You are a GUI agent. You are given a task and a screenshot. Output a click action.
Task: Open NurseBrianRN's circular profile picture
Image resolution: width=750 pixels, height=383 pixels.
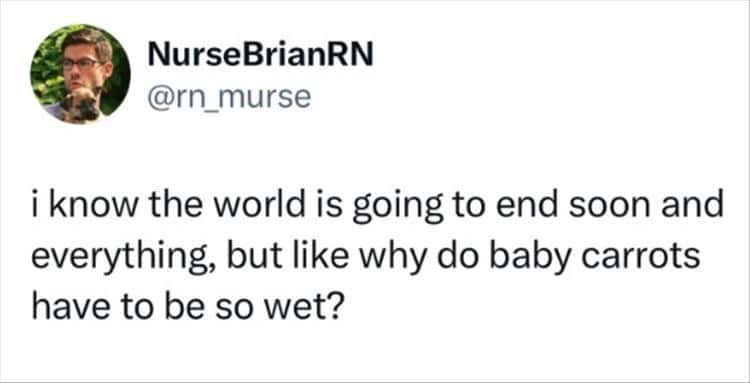coord(80,74)
